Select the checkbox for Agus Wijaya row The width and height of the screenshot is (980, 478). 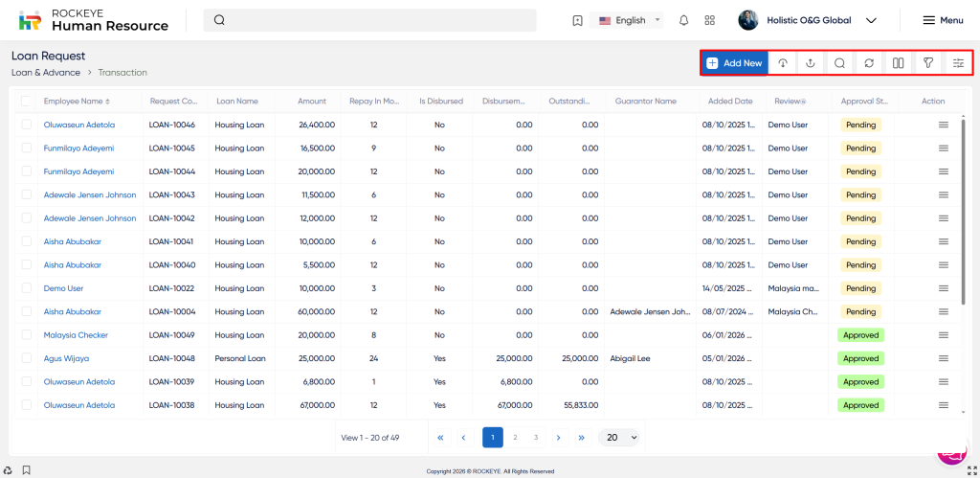pyautogui.click(x=26, y=358)
